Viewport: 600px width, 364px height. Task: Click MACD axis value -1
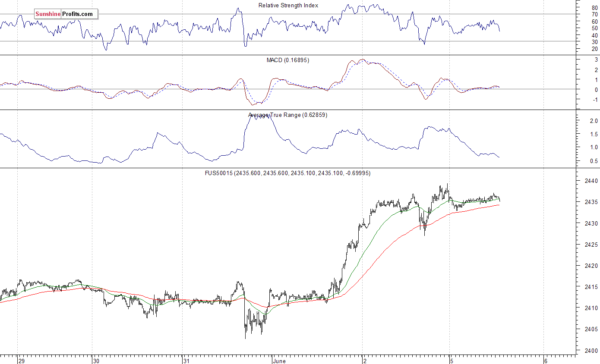pos(595,100)
